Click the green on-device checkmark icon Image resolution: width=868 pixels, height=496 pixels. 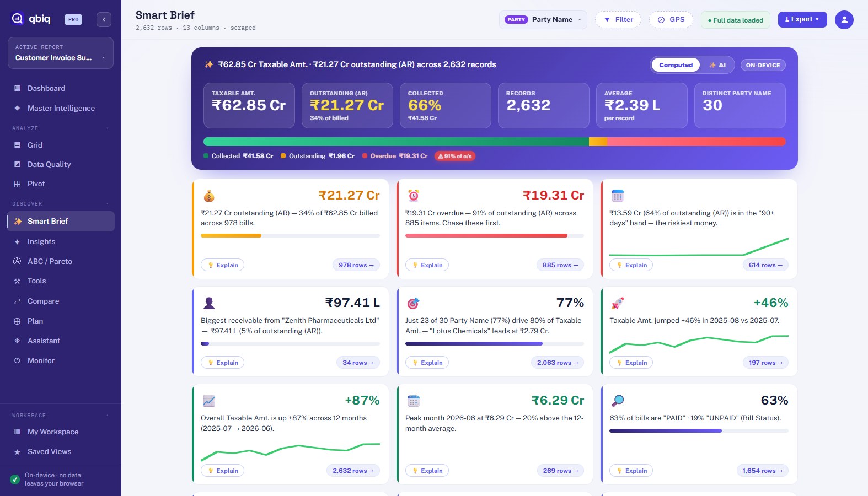pos(15,479)
